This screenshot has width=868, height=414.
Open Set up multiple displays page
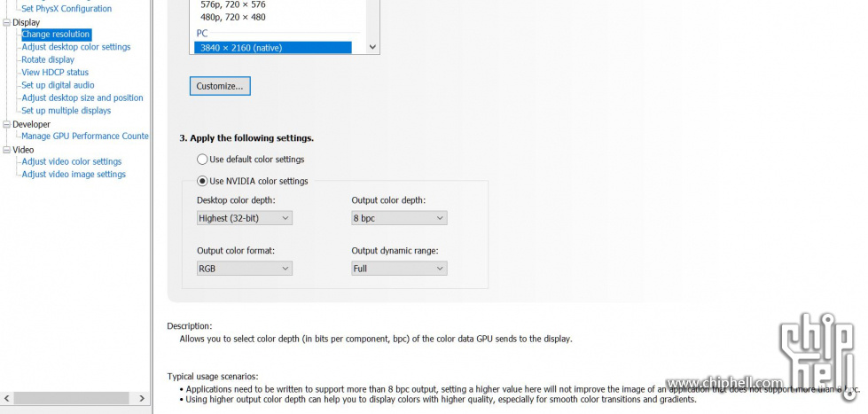[x=66, y=111]
